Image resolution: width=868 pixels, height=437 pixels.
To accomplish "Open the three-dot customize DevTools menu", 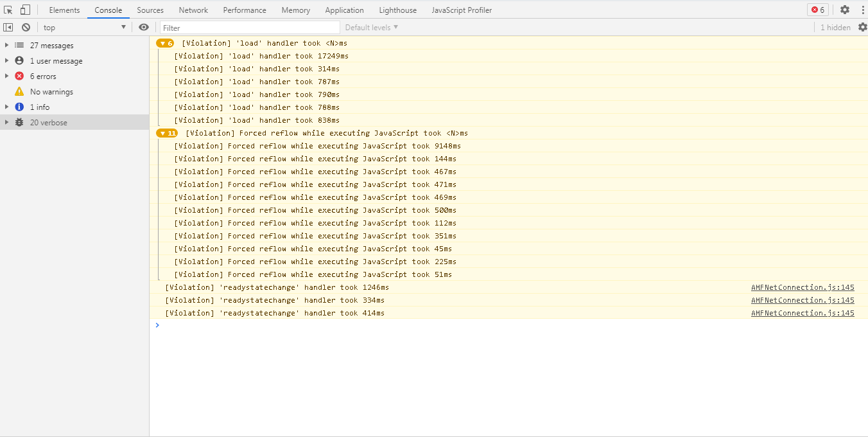I will 862,10.
